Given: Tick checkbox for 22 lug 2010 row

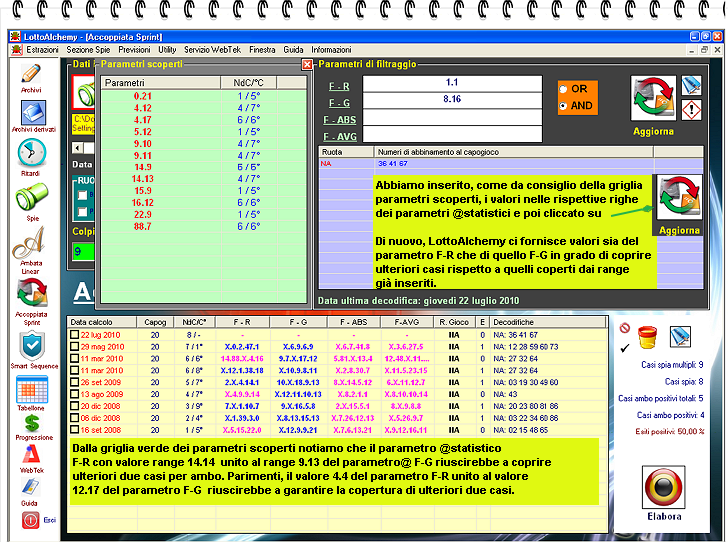Looking at the screenshot, I should click(x=74, y=334).
